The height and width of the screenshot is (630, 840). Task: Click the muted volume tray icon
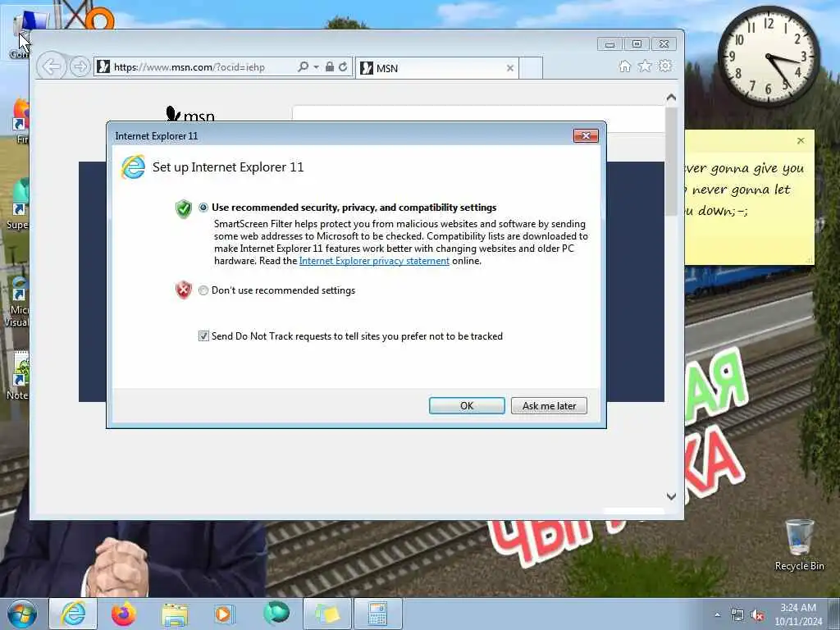pos(757,615)
